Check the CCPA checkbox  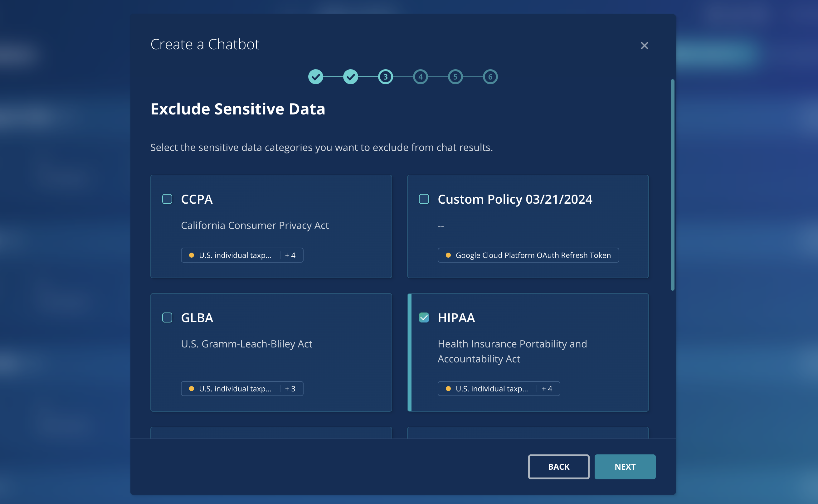click(x=167, y=199)
